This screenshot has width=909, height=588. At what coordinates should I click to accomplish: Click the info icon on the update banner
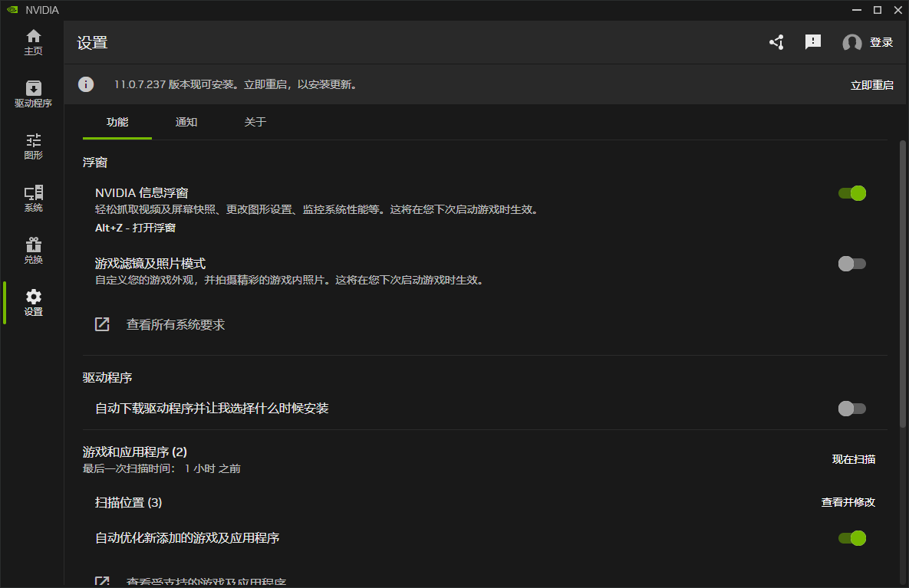click(85, 84)
